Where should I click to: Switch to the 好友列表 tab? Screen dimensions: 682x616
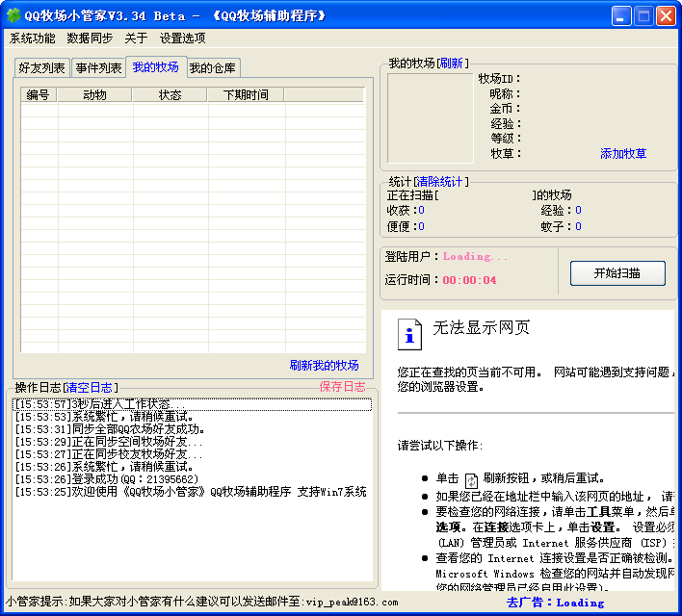42,68
